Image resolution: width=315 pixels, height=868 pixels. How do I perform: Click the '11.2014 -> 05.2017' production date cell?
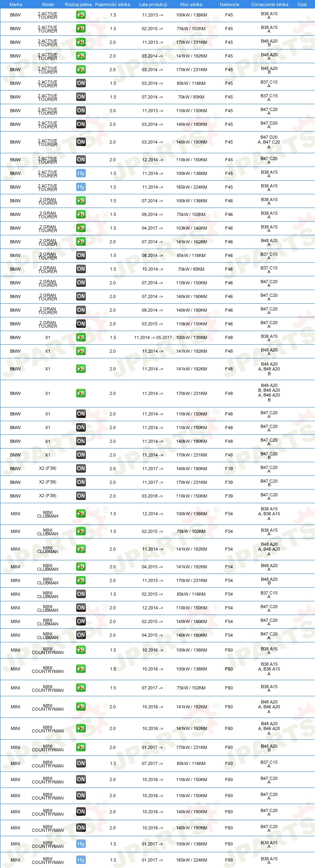[x=153, y=337]
